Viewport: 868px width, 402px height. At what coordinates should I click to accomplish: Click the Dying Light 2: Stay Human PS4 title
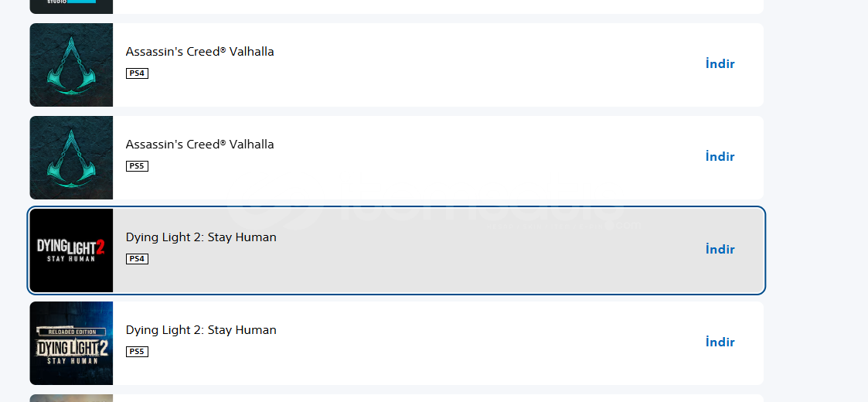click(201, 237)
